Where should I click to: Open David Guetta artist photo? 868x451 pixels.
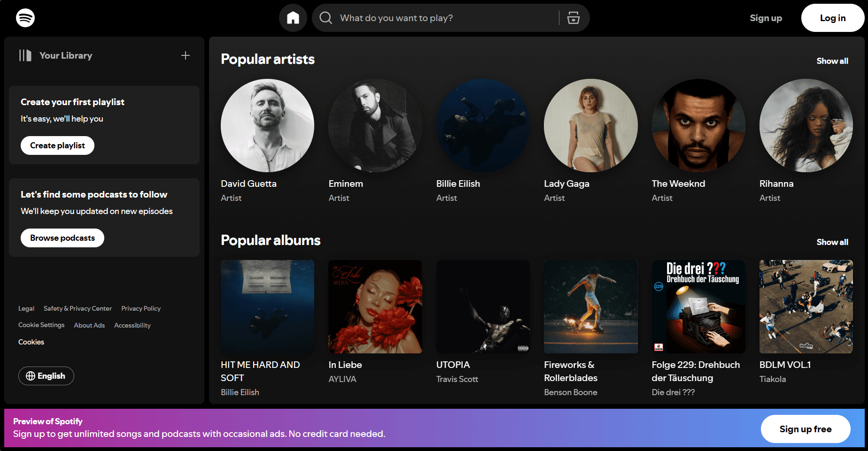(x=268, y=125)
